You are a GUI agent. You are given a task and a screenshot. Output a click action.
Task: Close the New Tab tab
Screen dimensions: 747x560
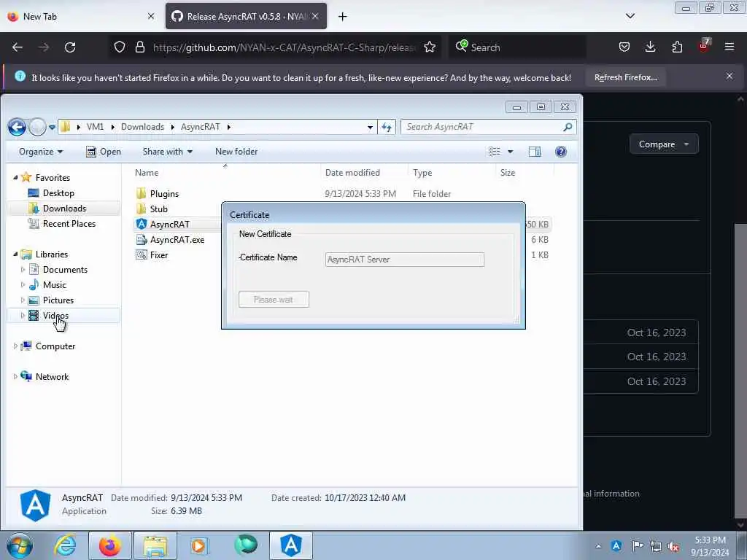[151, 16]
